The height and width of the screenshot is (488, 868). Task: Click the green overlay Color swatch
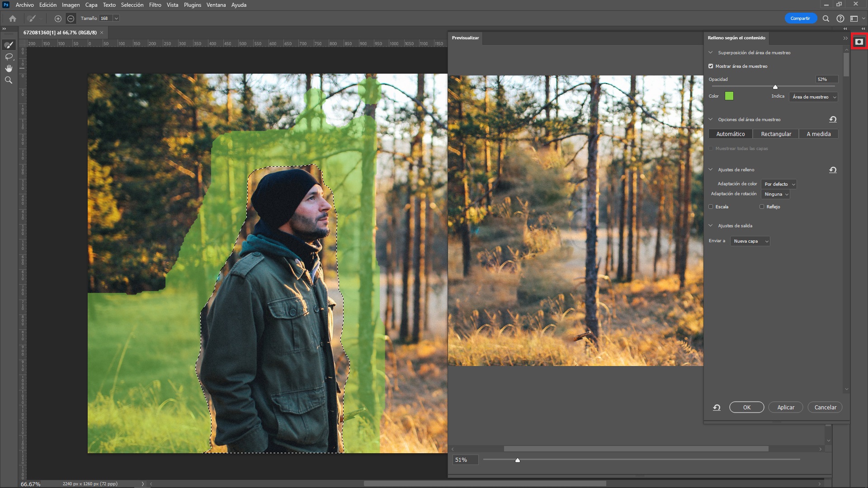pos(729,96)
